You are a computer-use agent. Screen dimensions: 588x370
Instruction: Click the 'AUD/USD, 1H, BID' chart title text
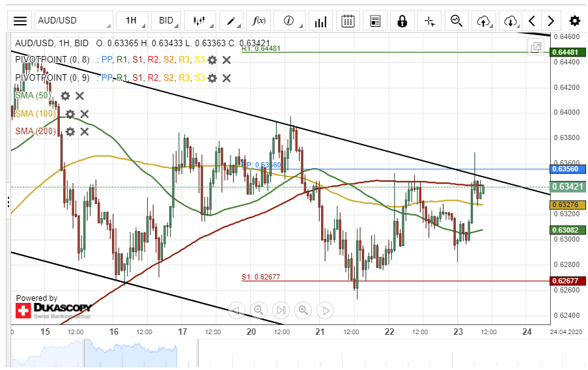pos(51,43)
